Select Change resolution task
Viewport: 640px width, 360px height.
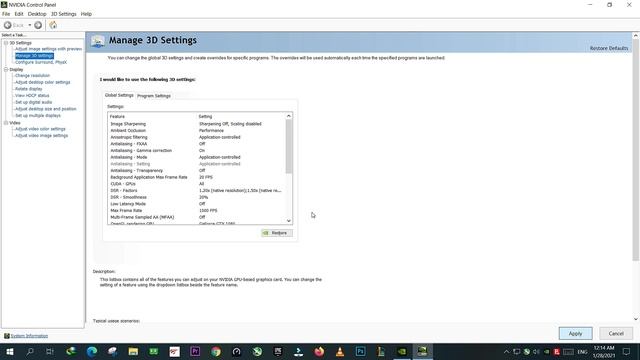tap(32, 76)
